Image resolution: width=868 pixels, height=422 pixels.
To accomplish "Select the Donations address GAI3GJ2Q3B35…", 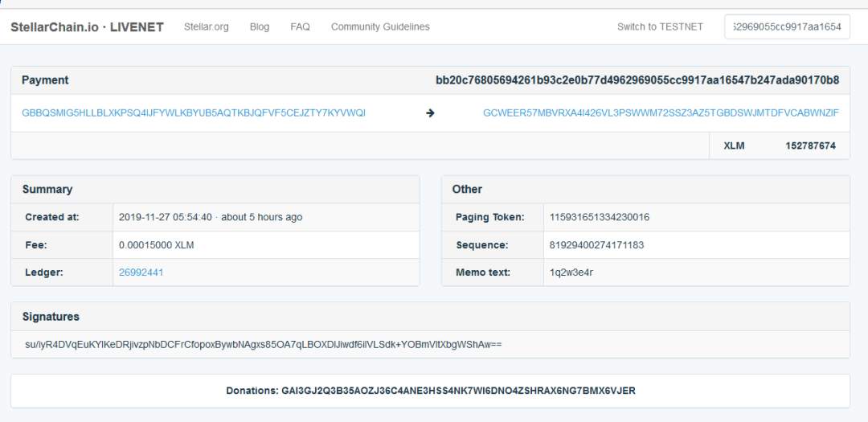I will coord(458,391).
